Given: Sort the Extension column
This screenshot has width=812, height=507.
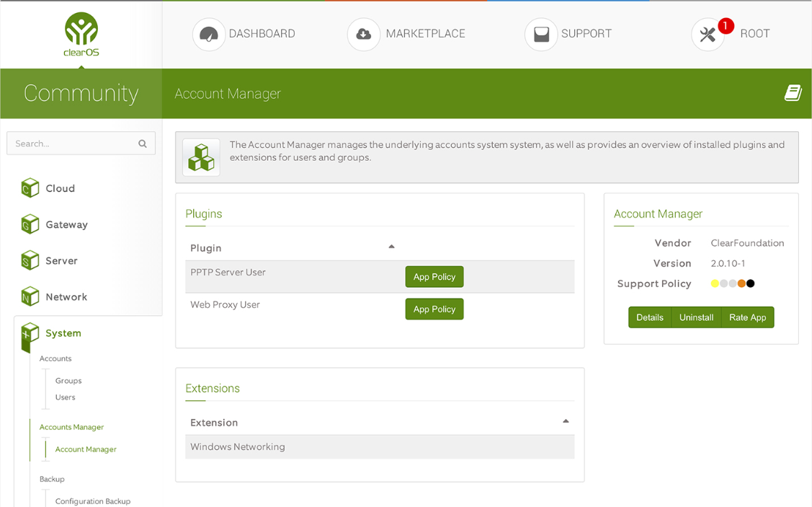Looking at the screenshot, I should (x=566, y=421).
